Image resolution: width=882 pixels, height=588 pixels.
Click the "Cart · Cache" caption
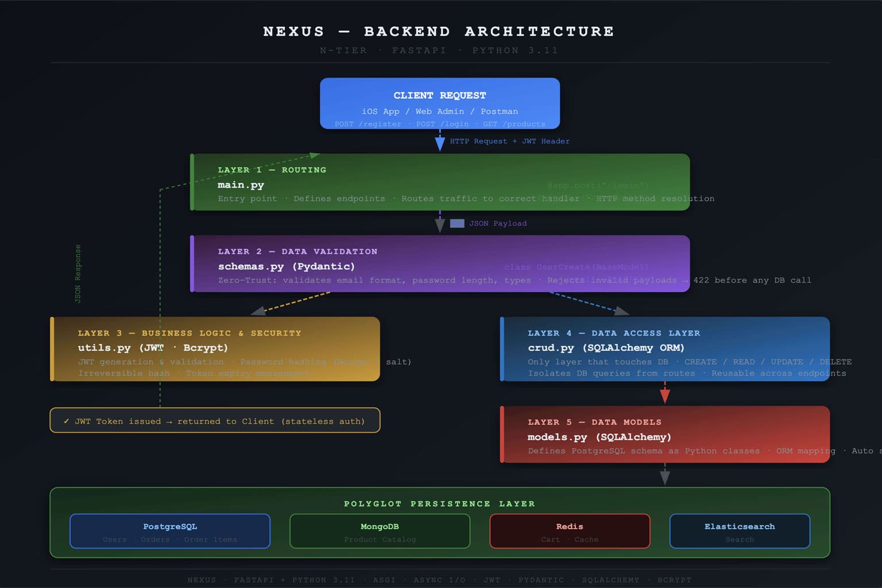570,540
